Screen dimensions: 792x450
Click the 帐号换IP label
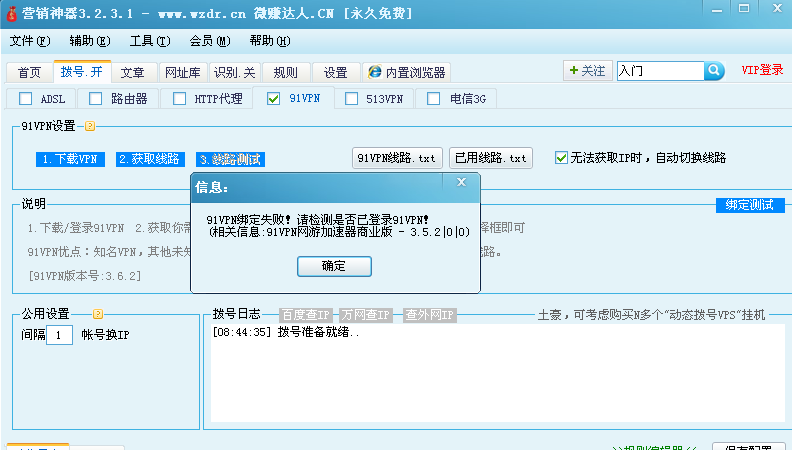tap(106, 335)
